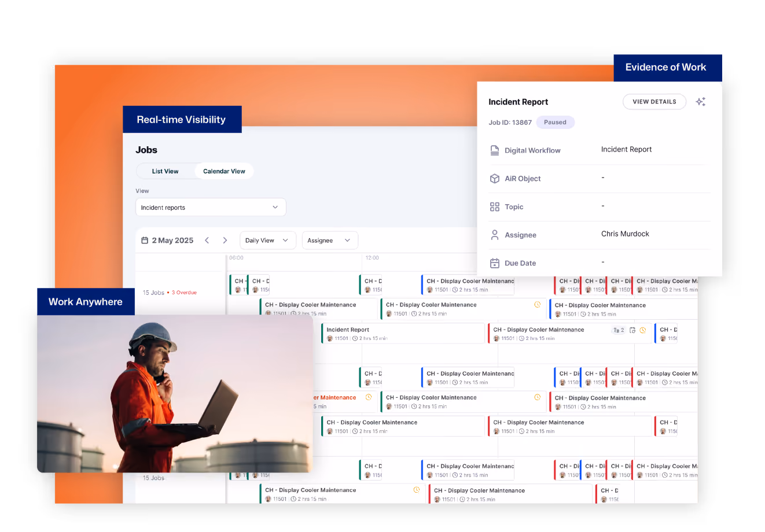Click the worker with laptop photo
The width and height of the screenshot is (765, 532).
(x=175, y=394)
